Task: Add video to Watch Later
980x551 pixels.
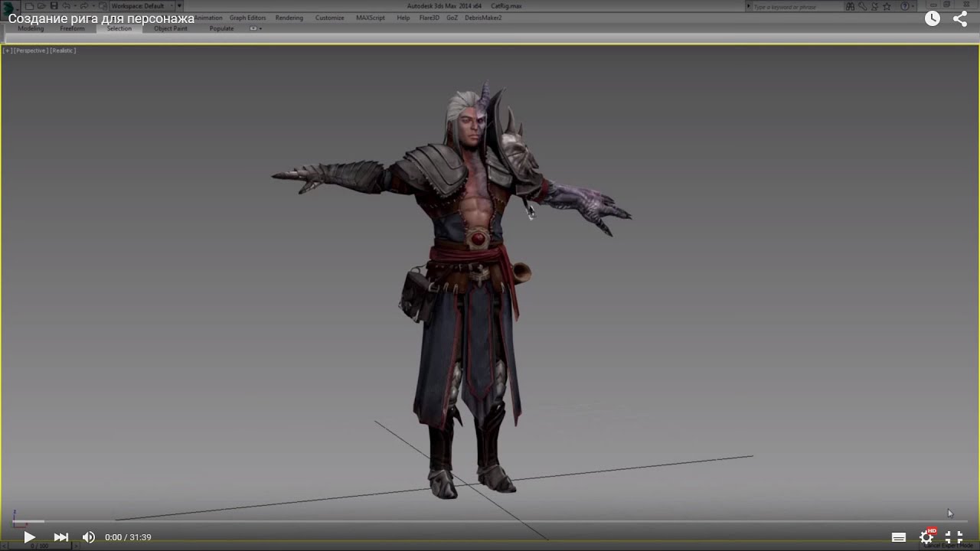Action: pyautogui.click(x=933, y=19)
